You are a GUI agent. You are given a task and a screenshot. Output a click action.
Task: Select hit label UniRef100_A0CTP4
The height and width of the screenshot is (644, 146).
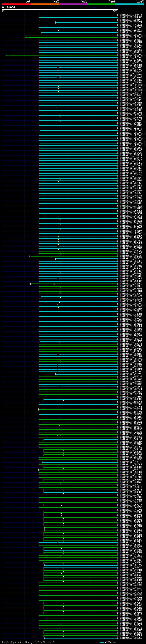(x=131, y=369)
